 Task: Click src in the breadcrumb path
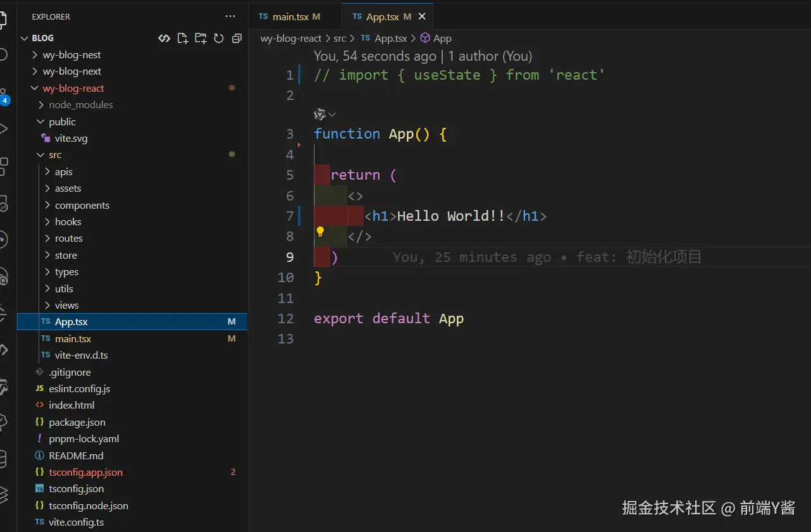coord(340,39)
